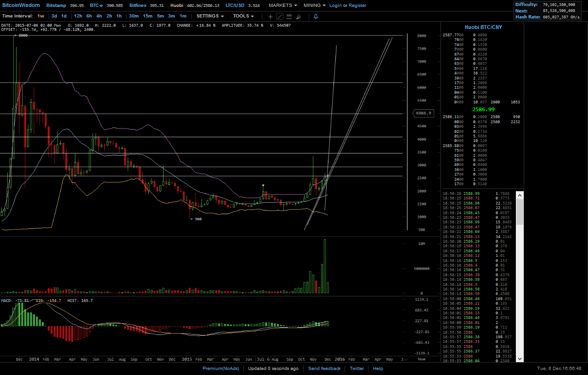Viewport: 588px width, 375px height.
Task: Switch time interval to 6h
Action: (x=89, y=16)
